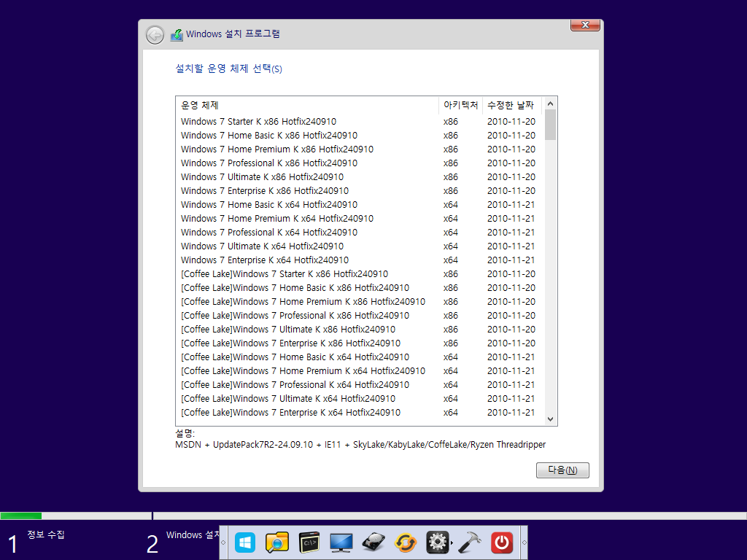
Task: Click the OS list scrollbar thumb
Action: point(550,125)
